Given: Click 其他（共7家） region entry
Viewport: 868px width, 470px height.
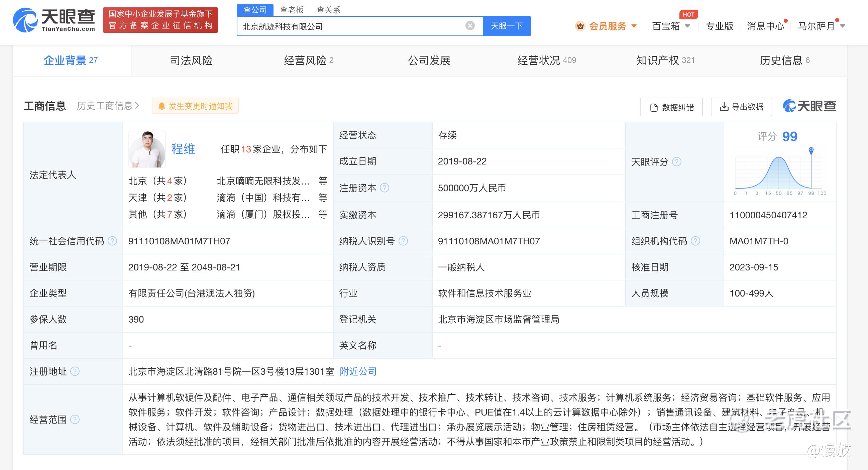Looking at the screenshot, I should point(157,214).
